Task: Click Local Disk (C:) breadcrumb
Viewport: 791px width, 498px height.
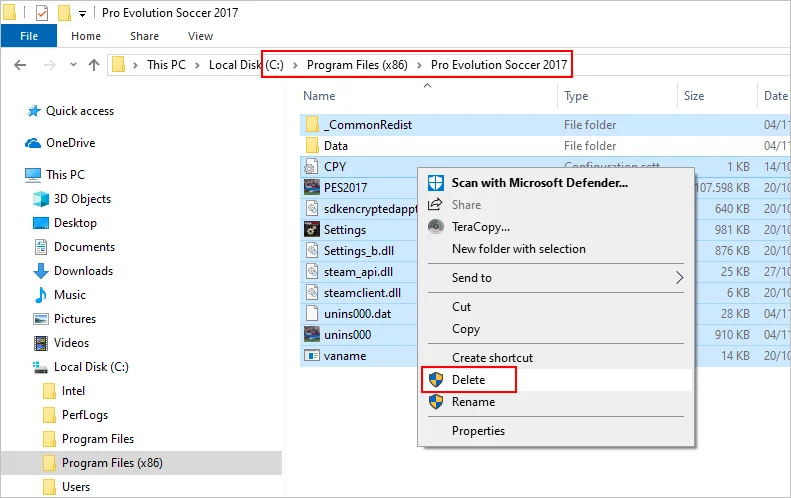Action: (x=246, y=65)
